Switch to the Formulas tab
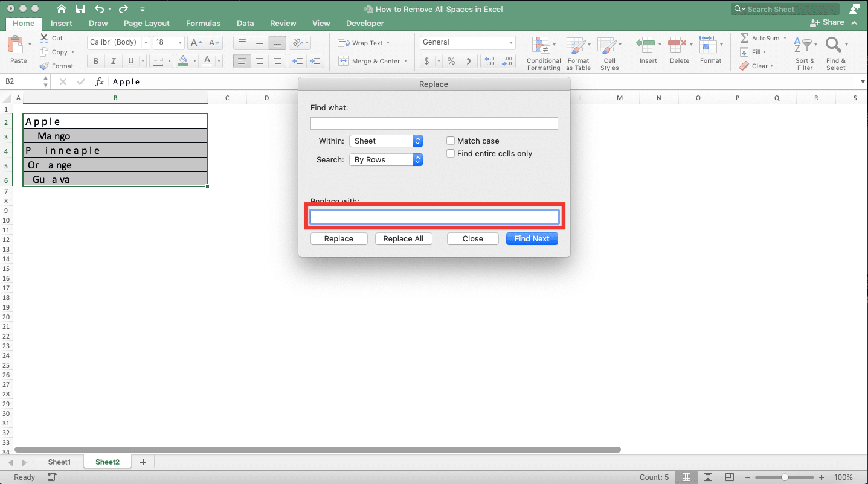This screenshot has width=868, height=484. pyautogui.click(x=203, y=23)
